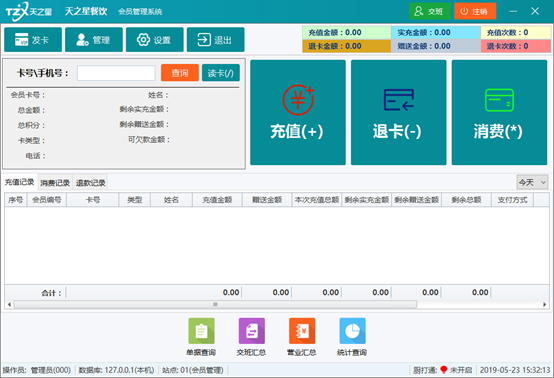Open the 退卡(-) card refund tile
Screen dimensions: 554x378
coord(399,112)
